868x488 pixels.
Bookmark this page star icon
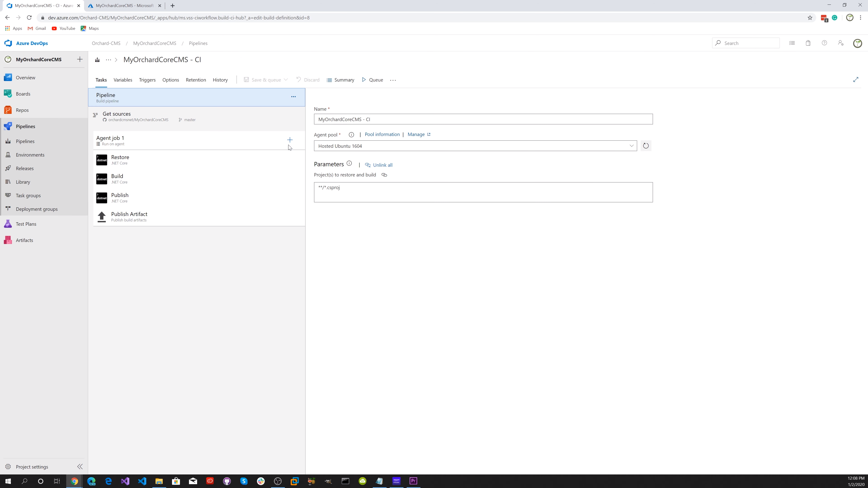pos(810,18)
